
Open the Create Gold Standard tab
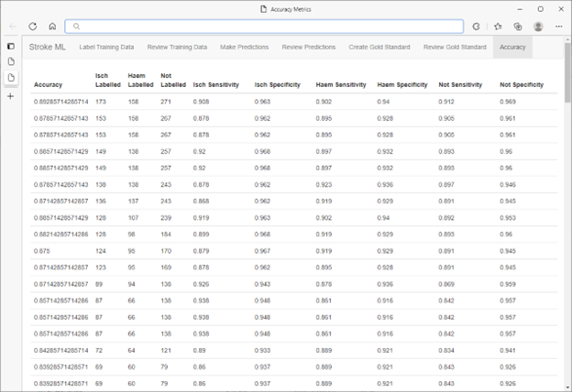[x=379, y=47]
